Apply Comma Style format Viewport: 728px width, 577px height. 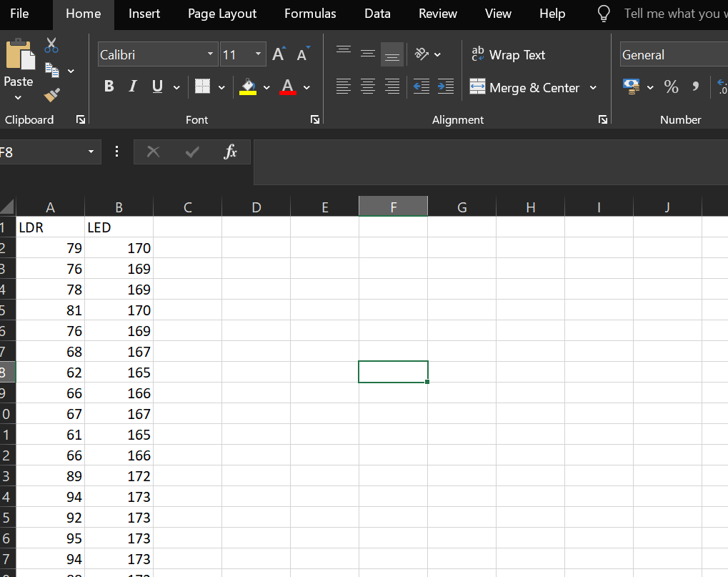click(695, 87)
